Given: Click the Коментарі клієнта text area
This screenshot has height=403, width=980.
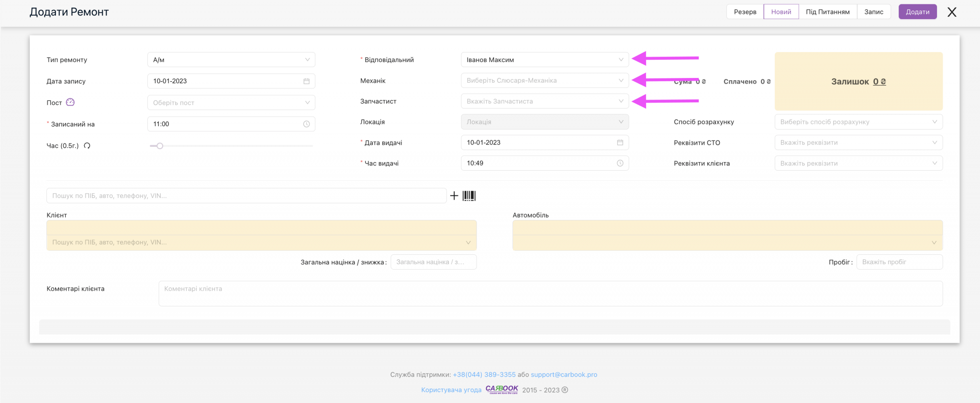Looking at the screenshot, I should [550, 294].
